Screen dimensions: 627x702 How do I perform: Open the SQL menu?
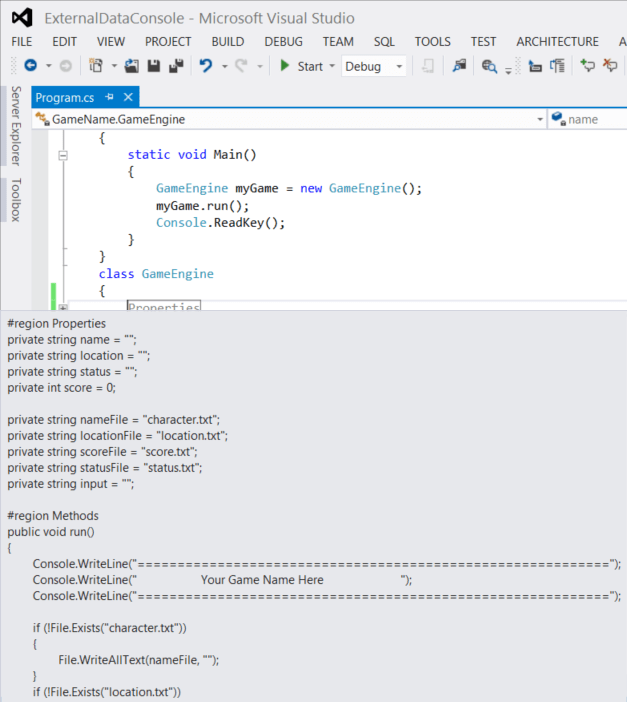point(384,42)
